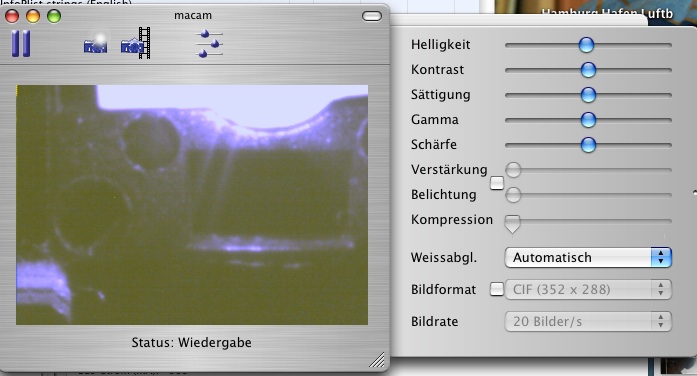The image size is (697, 376).
Task: Click the yellow minimize window button
Action: click(33, 16)
